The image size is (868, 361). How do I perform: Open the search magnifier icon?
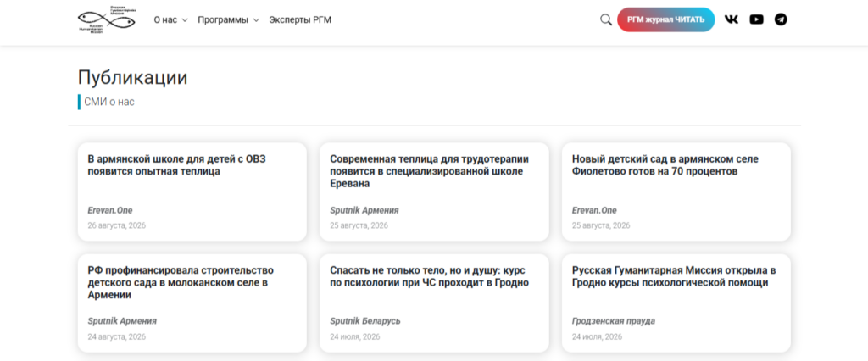click(x=605, y=20)
